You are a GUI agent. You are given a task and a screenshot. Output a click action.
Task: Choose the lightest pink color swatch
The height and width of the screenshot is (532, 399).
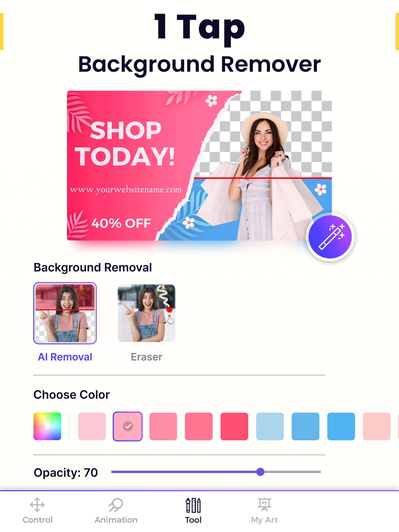[x=92, y=426]
